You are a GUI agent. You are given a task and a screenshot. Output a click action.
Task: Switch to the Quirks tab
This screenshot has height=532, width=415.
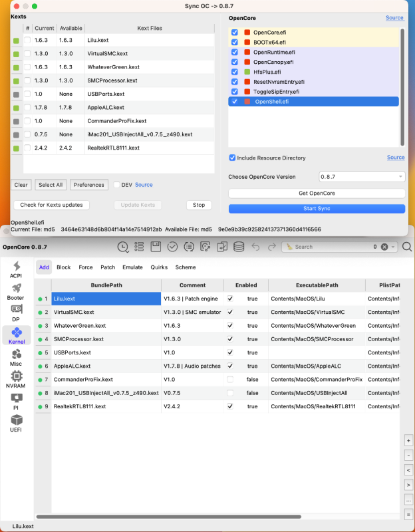coord(159,267)
